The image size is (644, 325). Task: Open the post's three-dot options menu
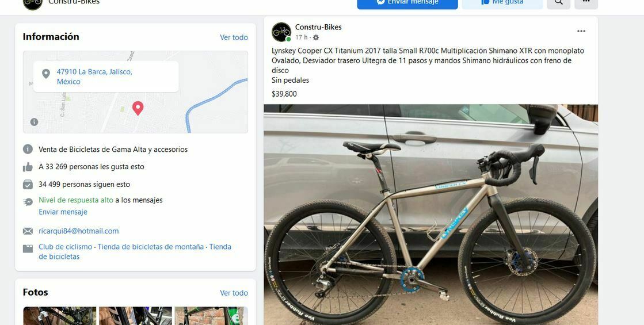[x=581, y=31]
